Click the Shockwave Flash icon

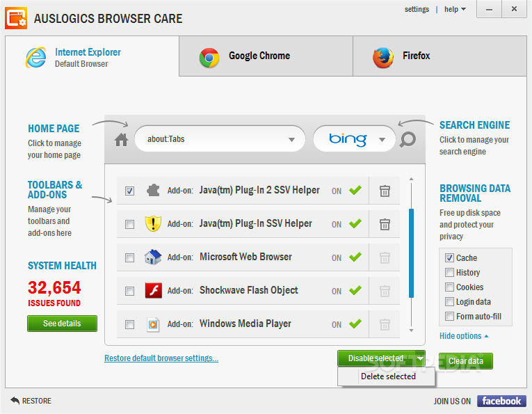[154, 290]
